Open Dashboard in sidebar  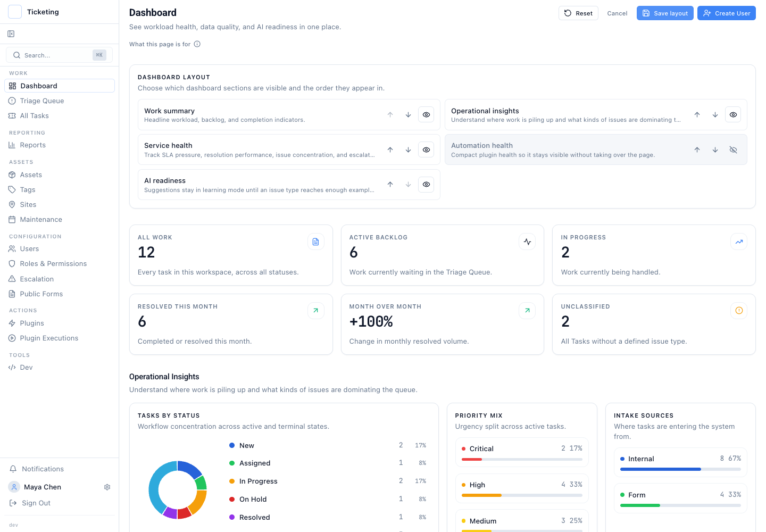point(60,86)
